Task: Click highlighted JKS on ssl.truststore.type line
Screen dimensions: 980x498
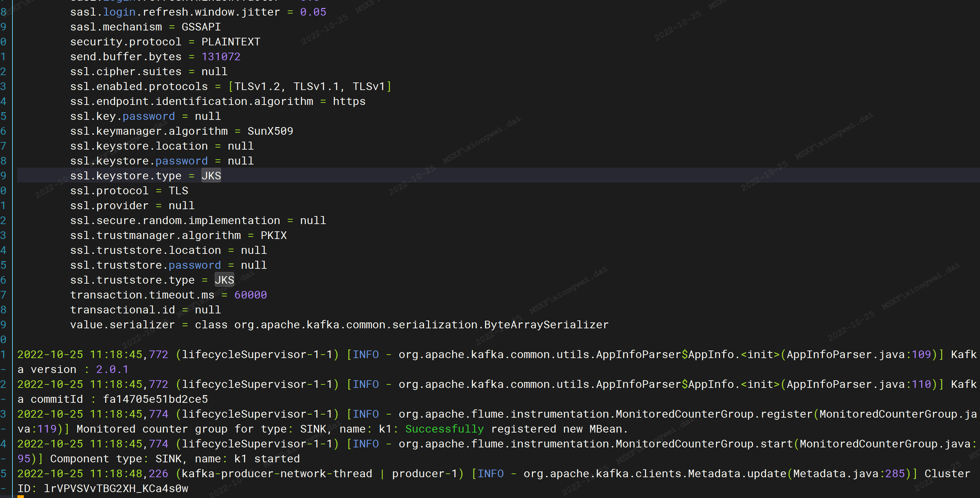Action: coord(225,280)
